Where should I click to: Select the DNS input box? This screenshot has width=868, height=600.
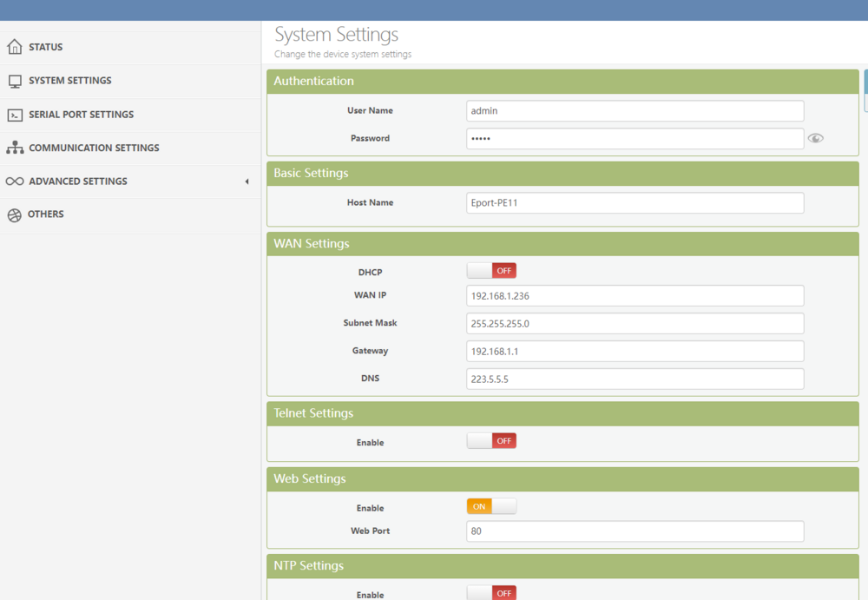[635, 379]
